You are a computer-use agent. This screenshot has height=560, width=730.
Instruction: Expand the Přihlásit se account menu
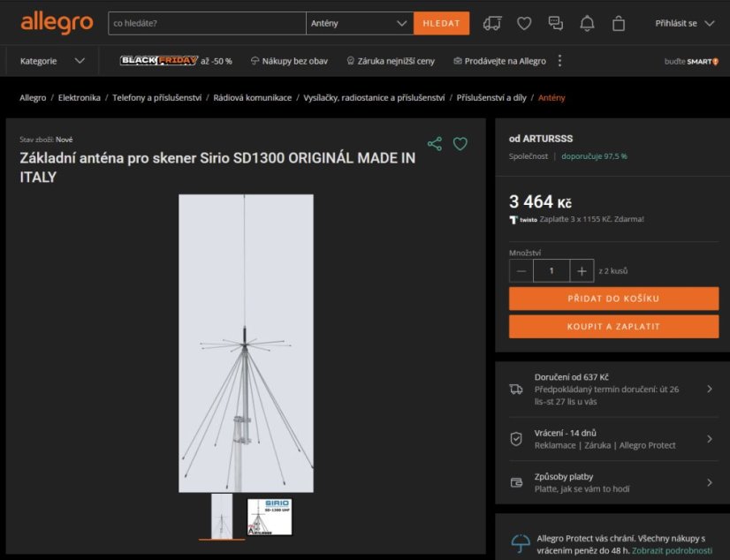click(x=684, y=23)
